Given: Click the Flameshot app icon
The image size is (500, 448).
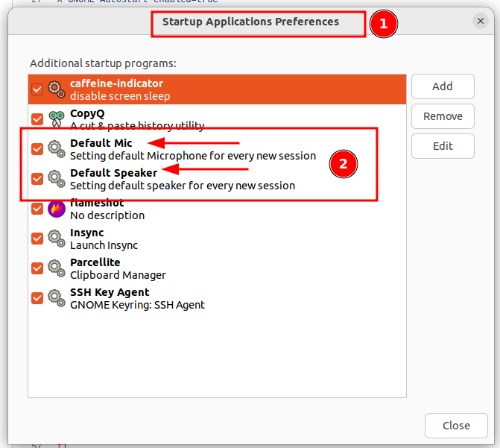Looking at the screenshot, I should point(57,209).
